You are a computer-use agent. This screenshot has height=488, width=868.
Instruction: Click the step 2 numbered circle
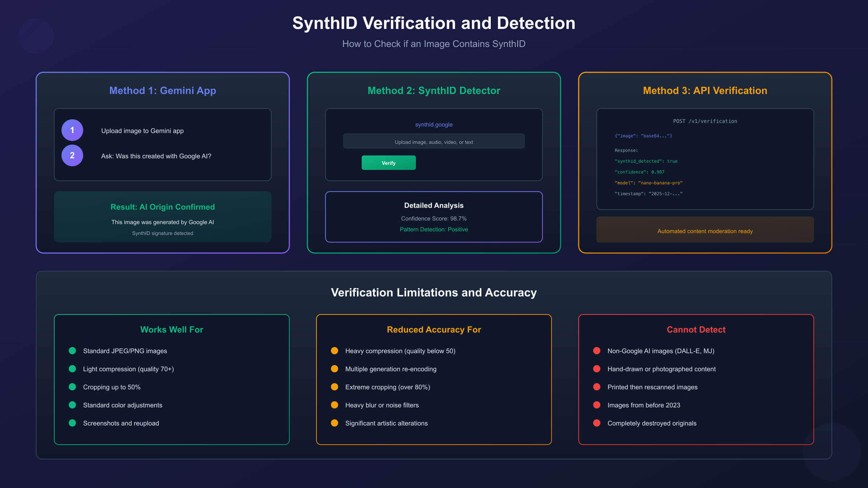pyautogui.click(x=72, y=155)
